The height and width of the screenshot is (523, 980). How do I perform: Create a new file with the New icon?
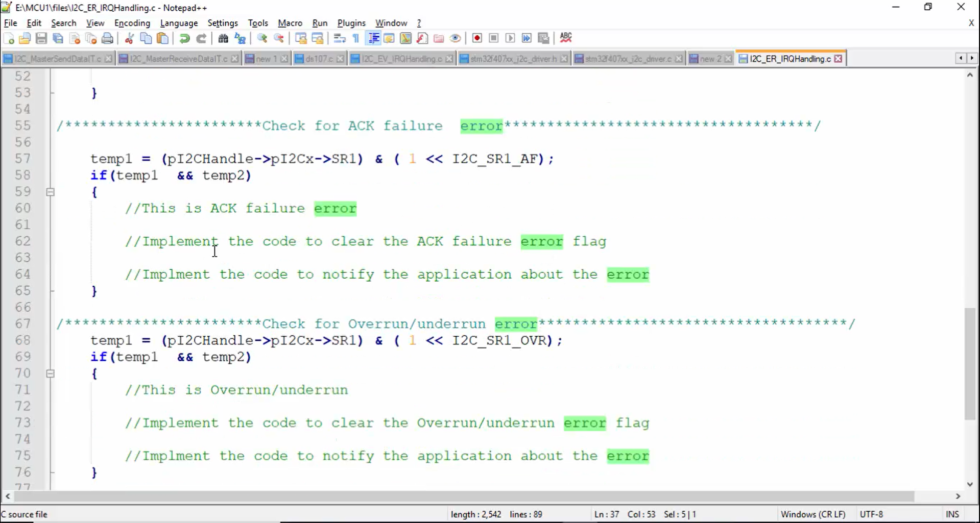[x=9, y=38]
